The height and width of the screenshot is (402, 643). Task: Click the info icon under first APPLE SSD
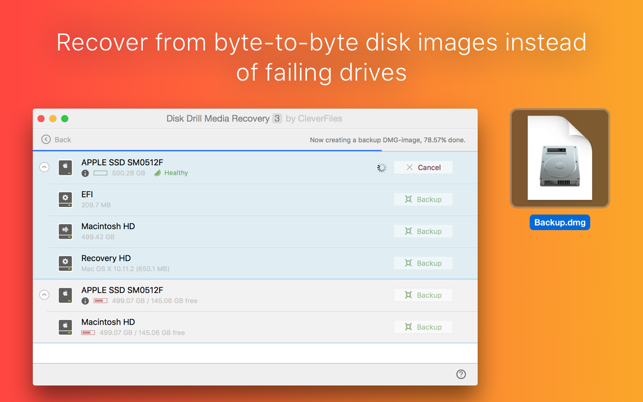tap(85, 174)
